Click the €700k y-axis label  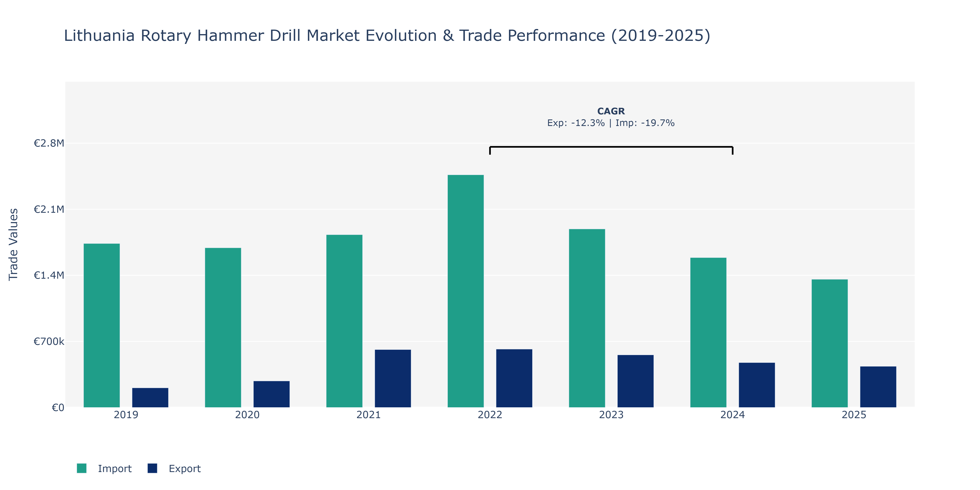tap(49, 341)
